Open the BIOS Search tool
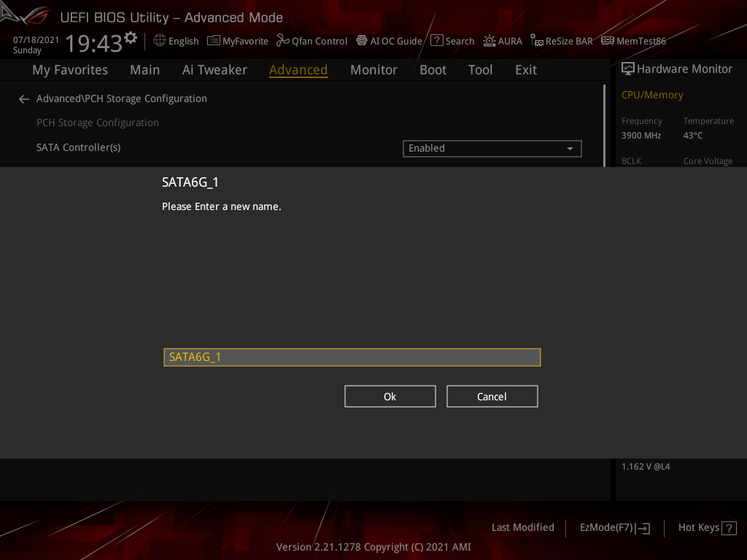The height and width of the screenshot is (560, 747). coord(452,41)
